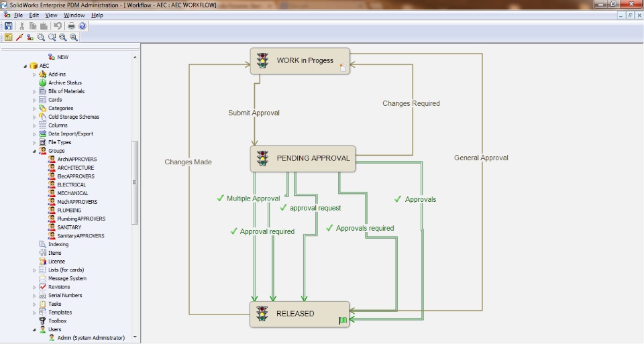The width and height of the screenshot is (644, 344).
Task: Click the zoom to area icon
Action: (41, 38)
